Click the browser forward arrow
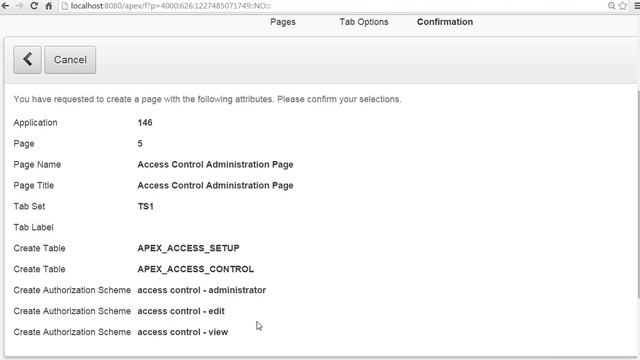The width and height of the screenshot is (640, 360). pyautogui.click(x=20, y=6)
